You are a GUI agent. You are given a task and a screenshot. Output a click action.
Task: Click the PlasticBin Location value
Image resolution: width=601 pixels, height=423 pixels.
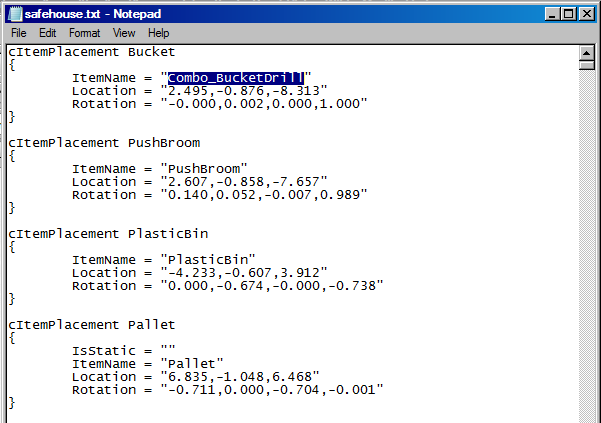pos(244,273)
